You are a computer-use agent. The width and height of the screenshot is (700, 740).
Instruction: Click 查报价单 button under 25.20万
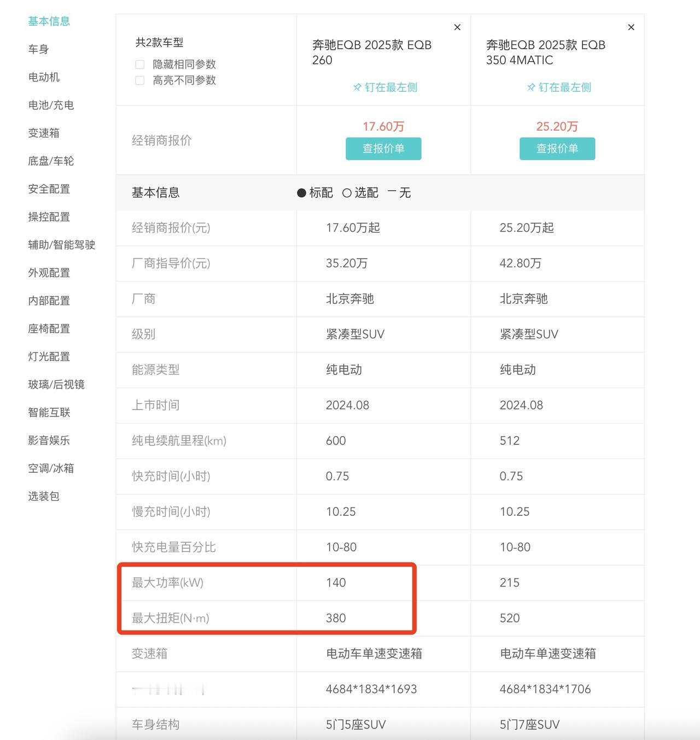tap(557, 149)
